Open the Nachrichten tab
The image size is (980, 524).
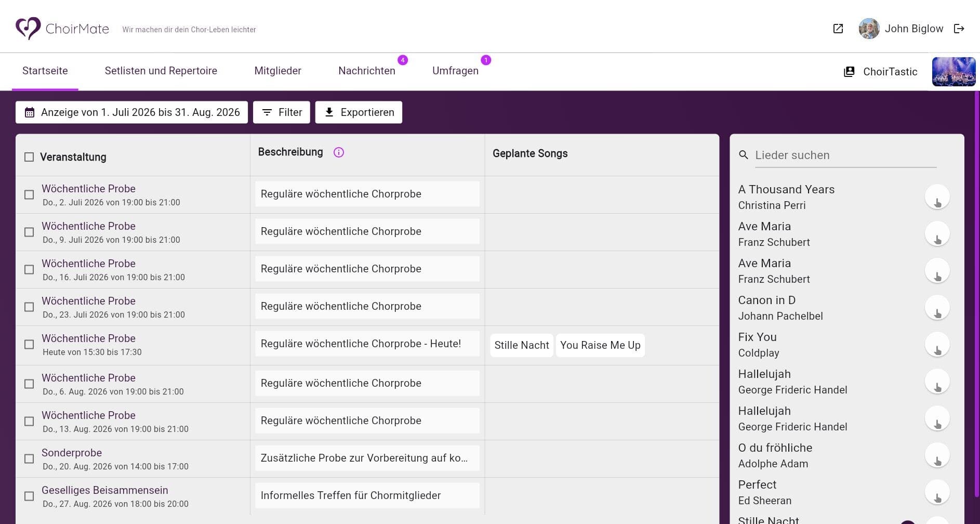[367, 71]
